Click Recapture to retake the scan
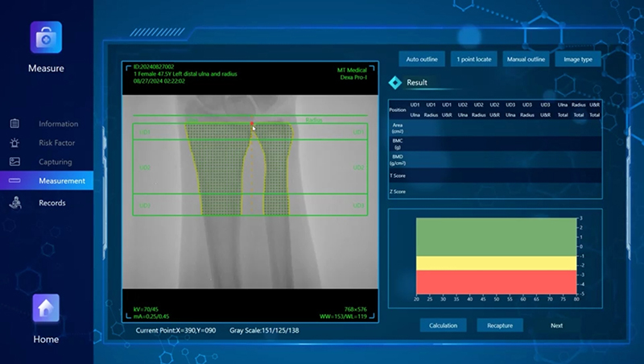This screenshot has height=364, width=644. click(x=500, y=325)
